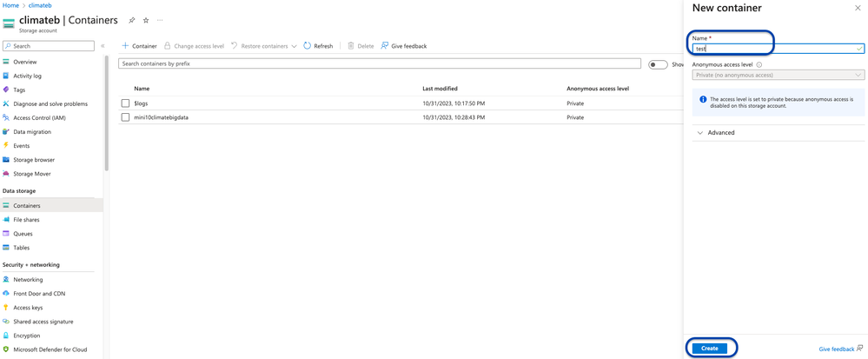
Task: Click the Diagnose and solve problems icon
Action: click(x=6, y=103)
